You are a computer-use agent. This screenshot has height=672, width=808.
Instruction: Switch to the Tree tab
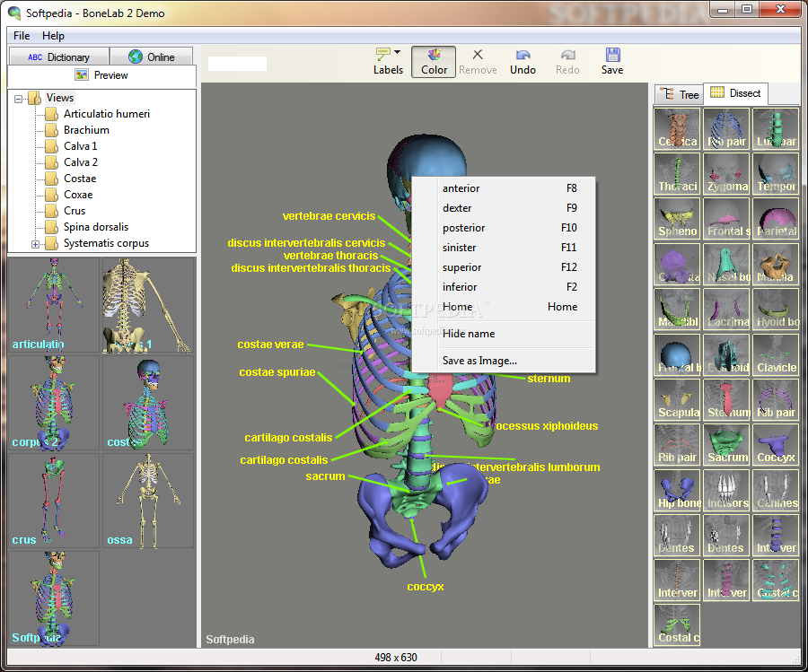click(680, 95)
